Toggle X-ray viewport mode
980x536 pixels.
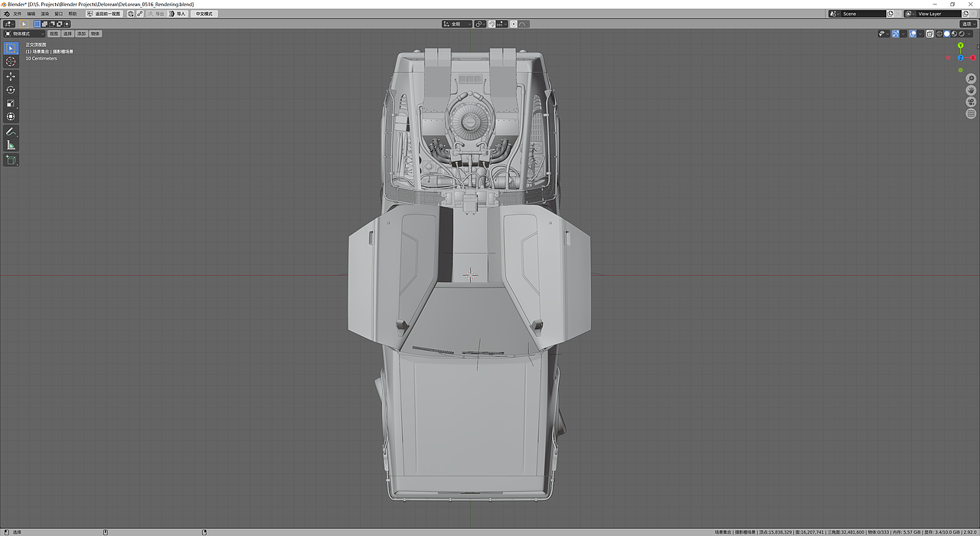coord(929,34)
